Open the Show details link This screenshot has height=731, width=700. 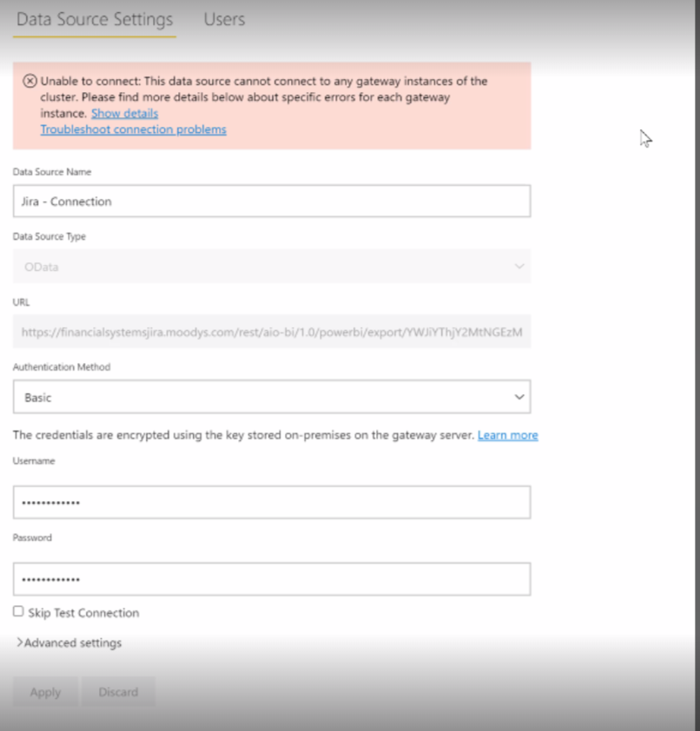click(124, 113)
